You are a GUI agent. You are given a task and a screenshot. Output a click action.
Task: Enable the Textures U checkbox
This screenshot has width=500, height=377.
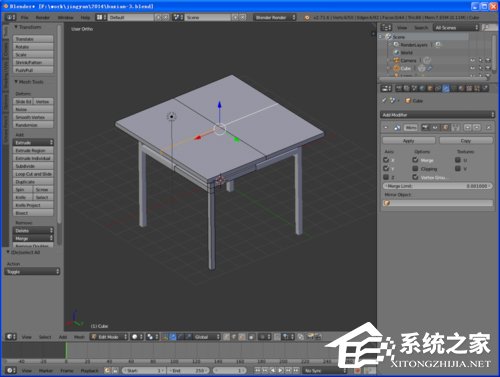[x=458, y=160]
